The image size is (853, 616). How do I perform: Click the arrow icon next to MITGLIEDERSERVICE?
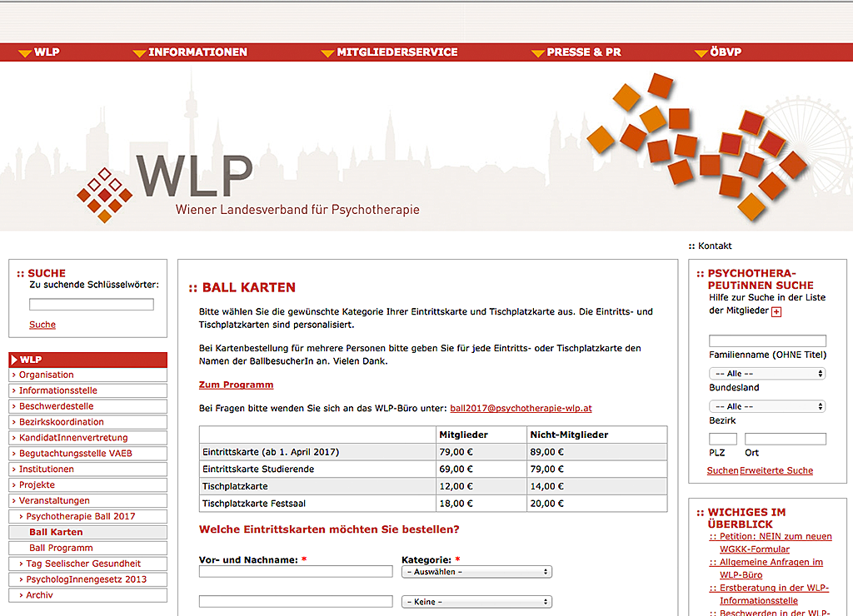[327, 52]
